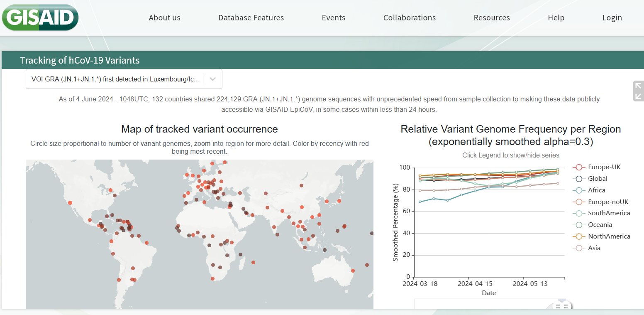644x315 pixels.
Task: Open the Database Features menu
Action: coord(251,18)
